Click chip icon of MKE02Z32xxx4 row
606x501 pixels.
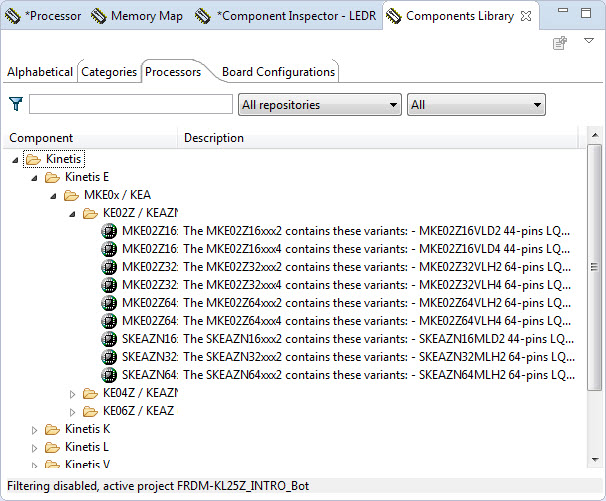point(109,285)
